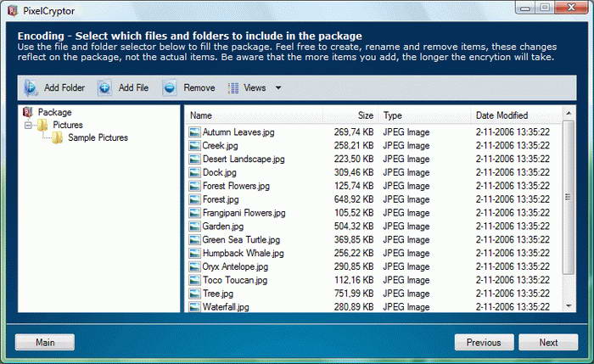Select file name Humpback Whale.jpg

(x=244, y=253)
